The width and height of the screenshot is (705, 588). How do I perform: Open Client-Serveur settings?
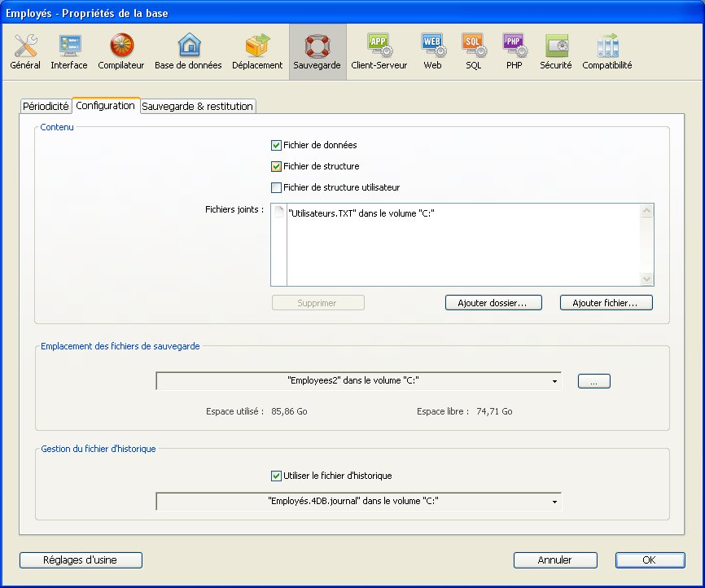pyautogui.click(x=379, y=51)
